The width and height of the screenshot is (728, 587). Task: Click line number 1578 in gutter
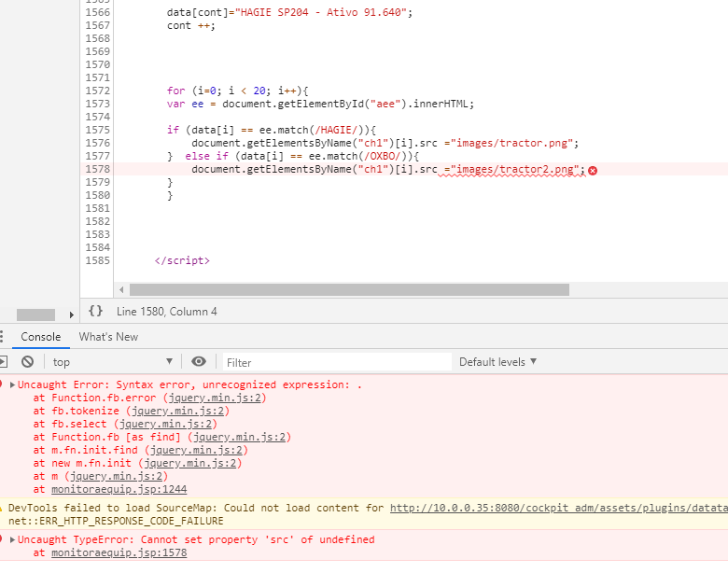(97, 169)
